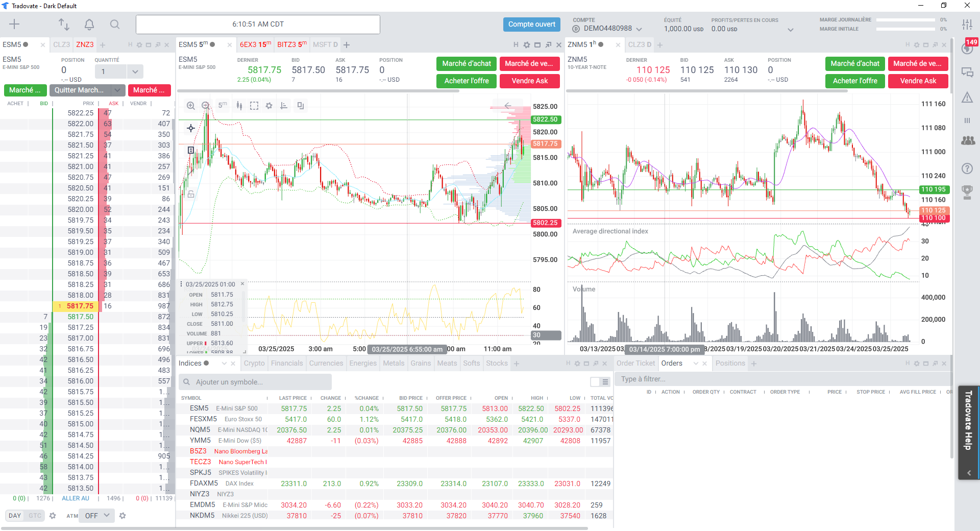Open the help question mark icon

[967, 168]
